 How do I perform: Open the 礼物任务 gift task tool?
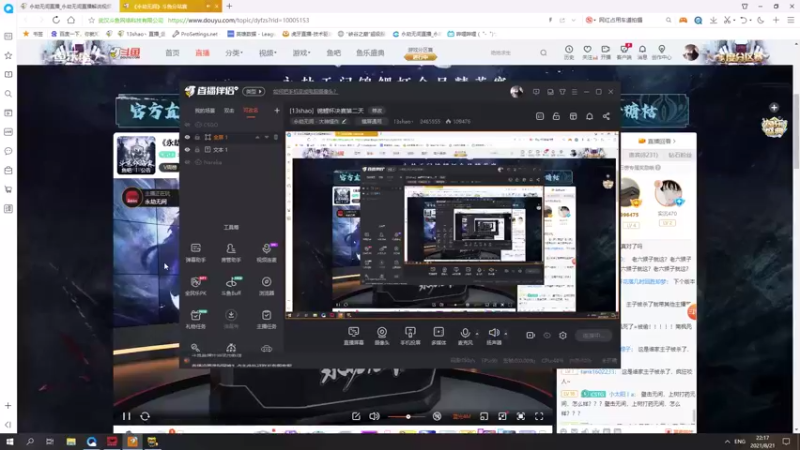195,319
